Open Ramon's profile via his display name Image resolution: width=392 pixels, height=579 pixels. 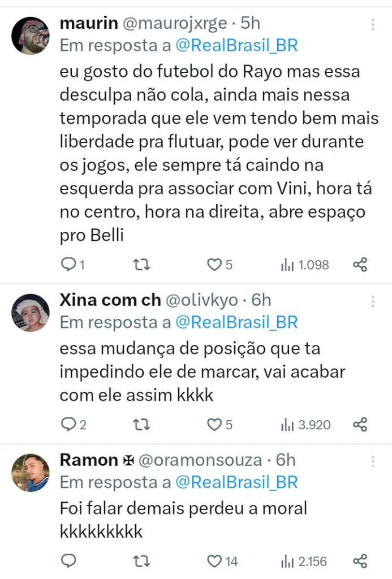[x=88, y=460]
